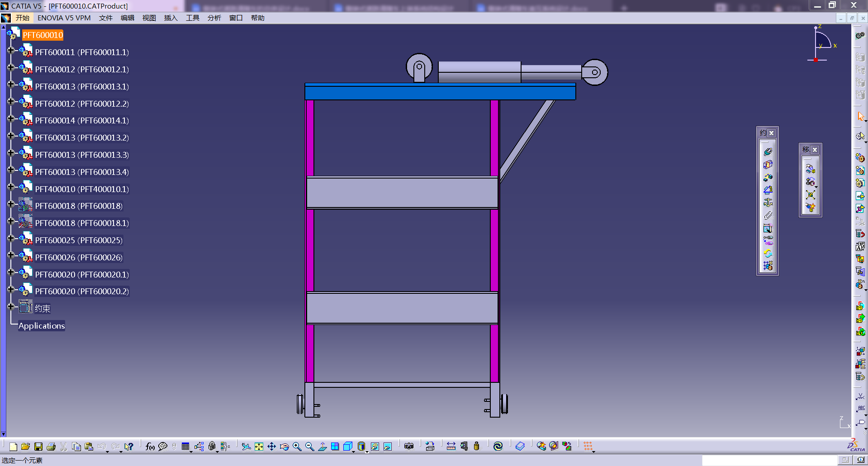Click the Fly mode airplane icon
The image size is (868, 466).
[246, 447]
